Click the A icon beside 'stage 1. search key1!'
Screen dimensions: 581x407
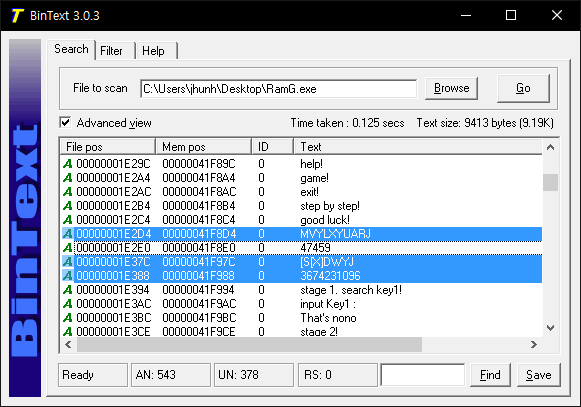[x=67, y=290]
